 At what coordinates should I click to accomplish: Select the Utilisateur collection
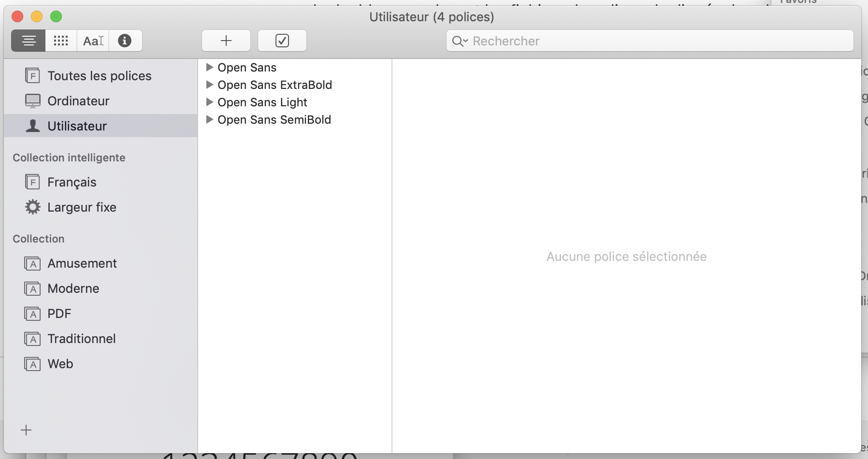pos(101,126)
